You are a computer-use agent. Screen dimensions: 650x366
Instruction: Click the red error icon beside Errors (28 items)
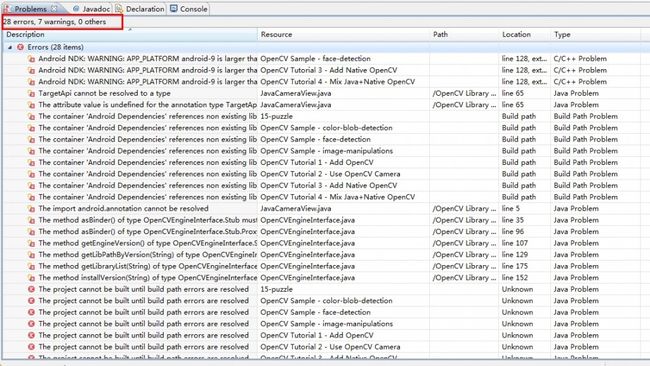coord(20,47)
